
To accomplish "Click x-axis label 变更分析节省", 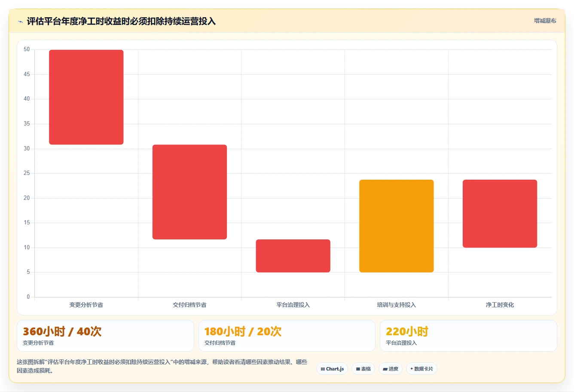I will (86, 305).
